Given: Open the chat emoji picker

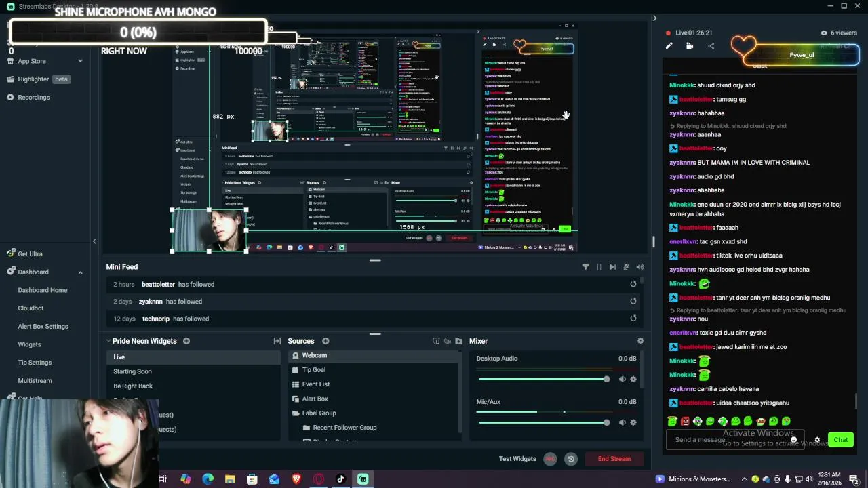Looking at the screenshot, I should [794, 440].
